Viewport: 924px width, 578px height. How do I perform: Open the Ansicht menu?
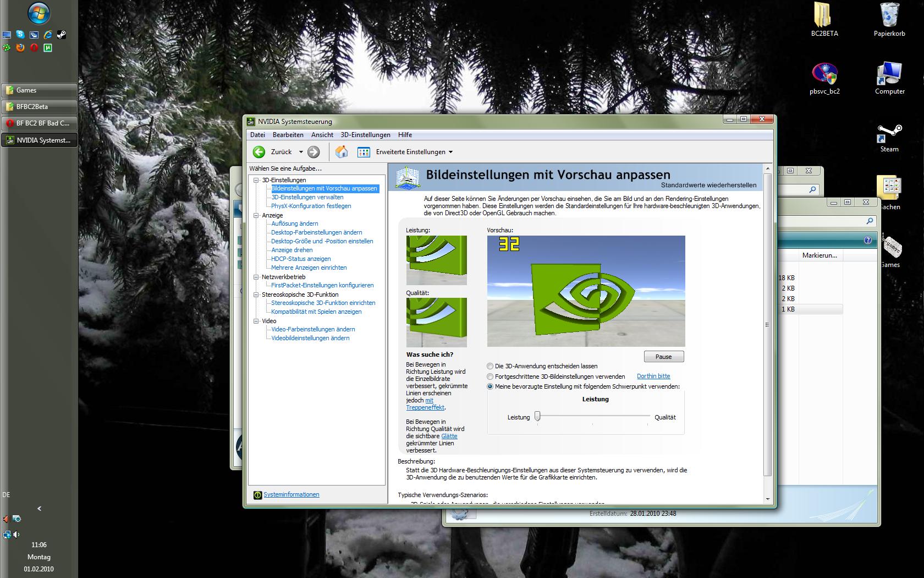pyautogui.click(x=322, y=135)
